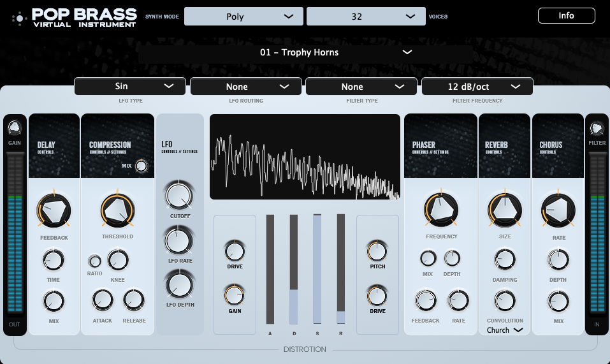Click the LFO Cutoff knob
Screen dimensions: 610x364
click(x=179, y=196)
